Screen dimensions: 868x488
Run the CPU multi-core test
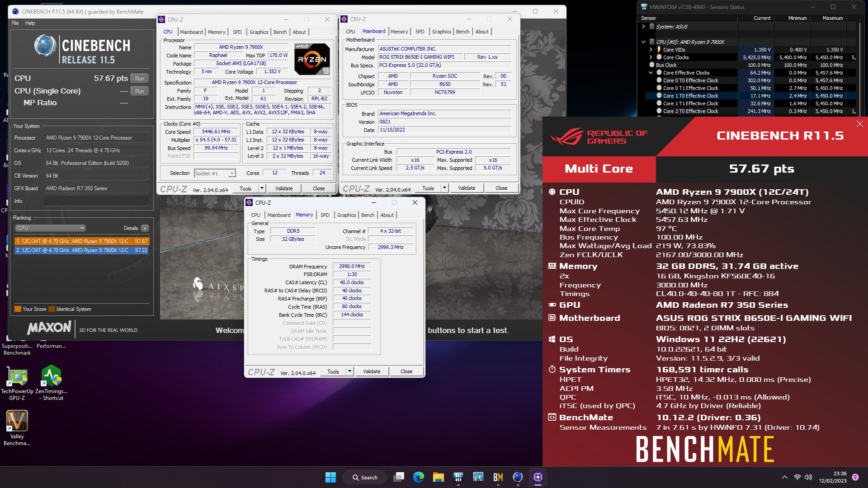pyautogui.click(x=140, y=79)
